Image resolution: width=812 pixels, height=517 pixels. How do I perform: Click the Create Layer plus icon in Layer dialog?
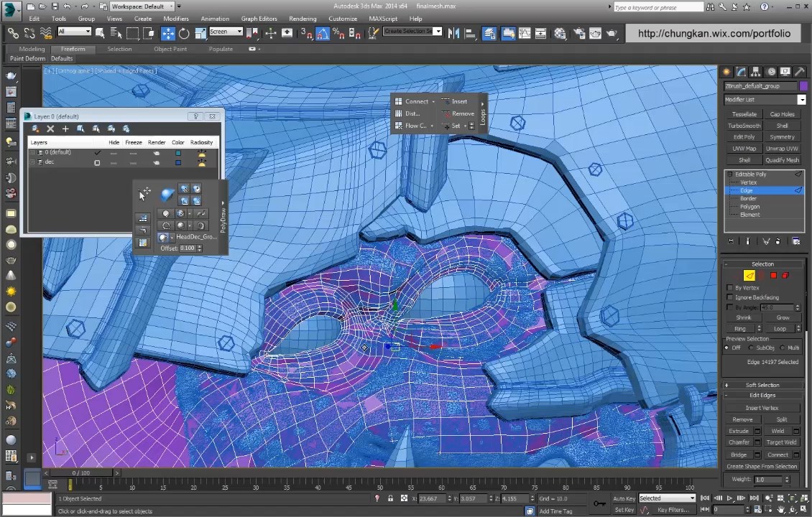(x=65, y=129)
